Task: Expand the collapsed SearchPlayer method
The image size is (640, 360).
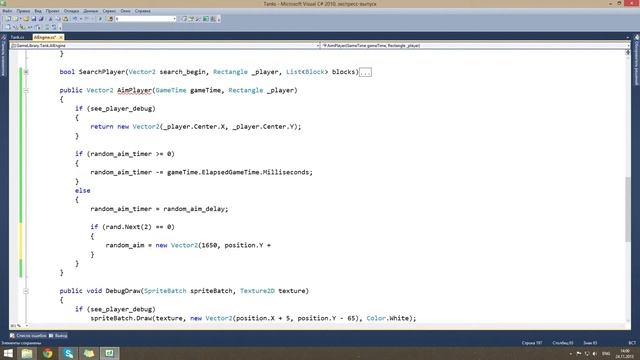Action: [26, 72]
